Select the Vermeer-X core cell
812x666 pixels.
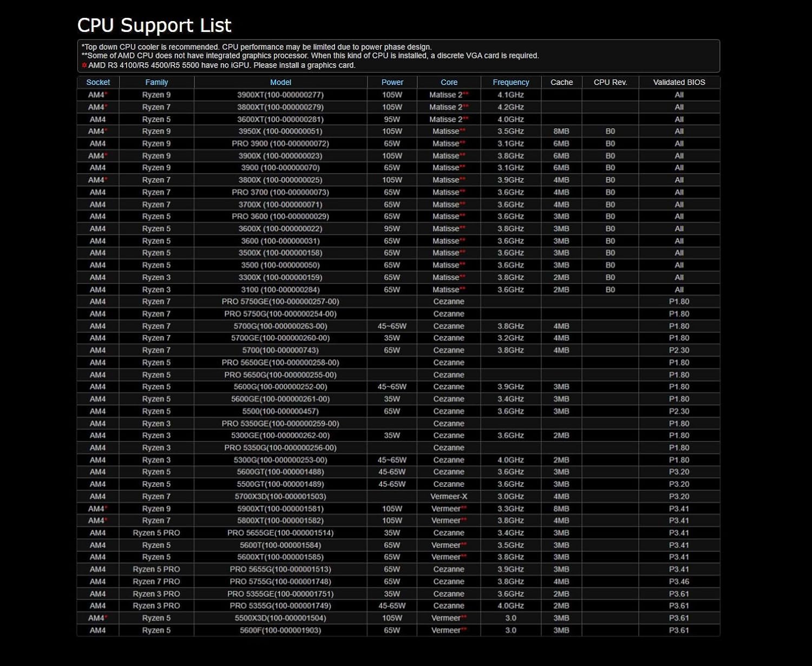pos(449,497)
